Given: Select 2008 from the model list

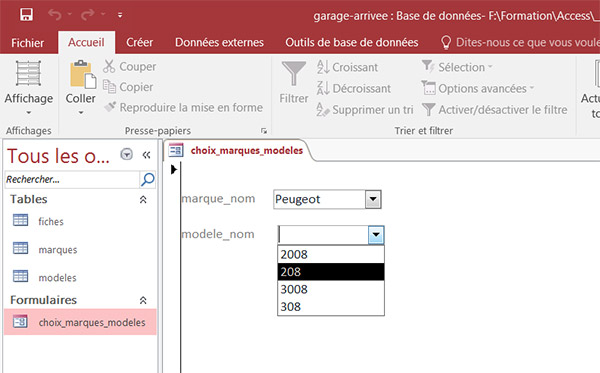Looking at the screenshot, I should point(331,254).
